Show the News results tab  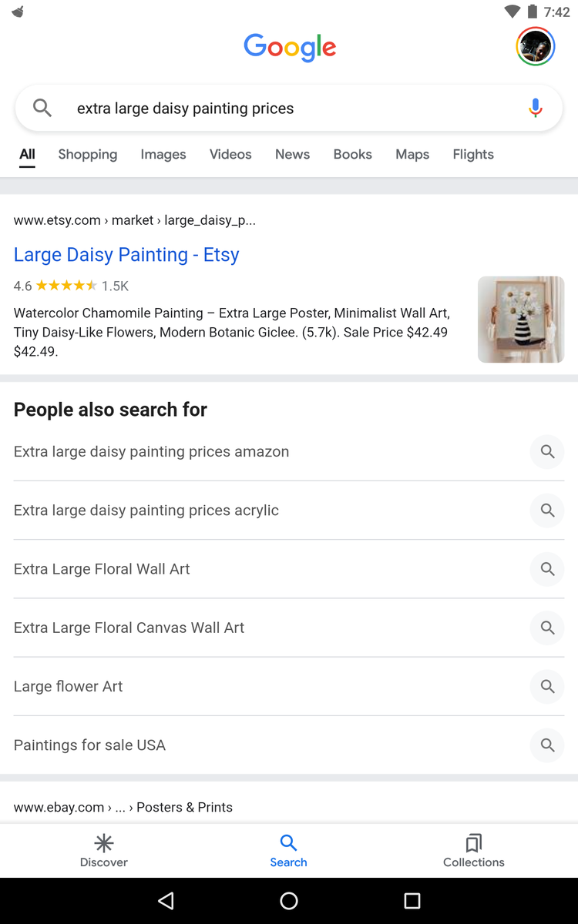tap(292, 155)
